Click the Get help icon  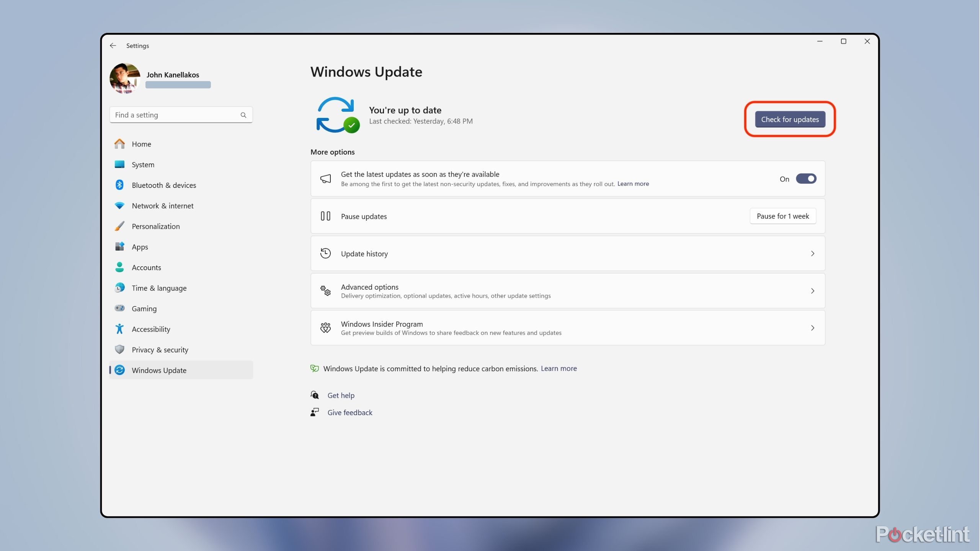coord(315,395)
